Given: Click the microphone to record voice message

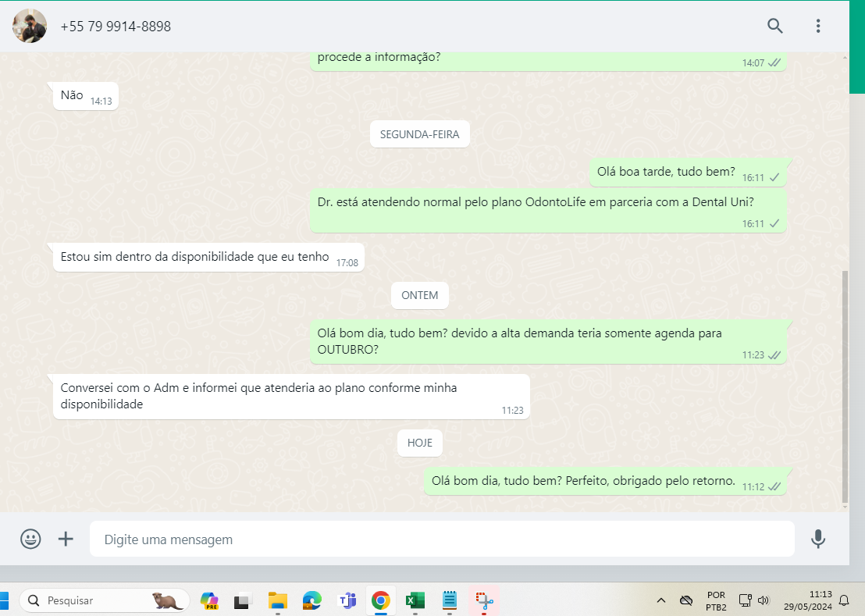Looking at the screenshot, I should coord(818,539).
